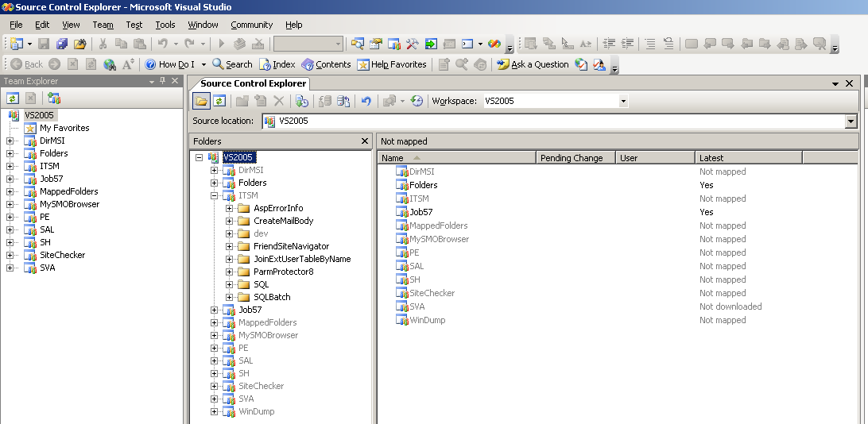Click the colorful Community toolbar icon
The image size is (868, 424).
[x=494, y=44]
